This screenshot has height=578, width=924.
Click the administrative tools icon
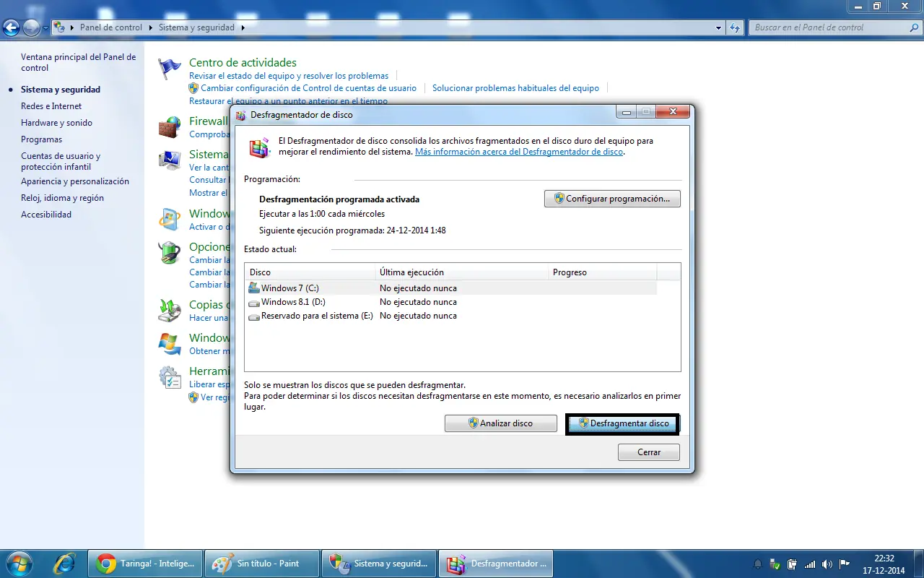tap(170, 376)
